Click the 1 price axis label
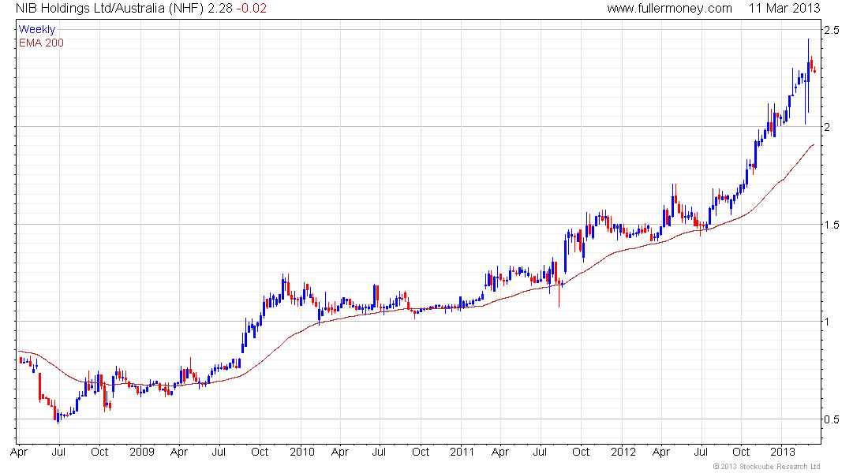 [827, 322]
